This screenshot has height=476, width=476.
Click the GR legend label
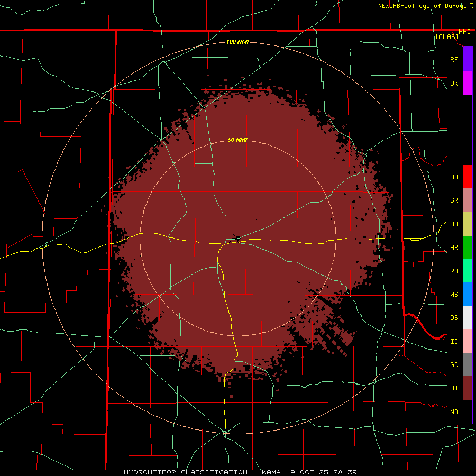click(x=454, y=200)
